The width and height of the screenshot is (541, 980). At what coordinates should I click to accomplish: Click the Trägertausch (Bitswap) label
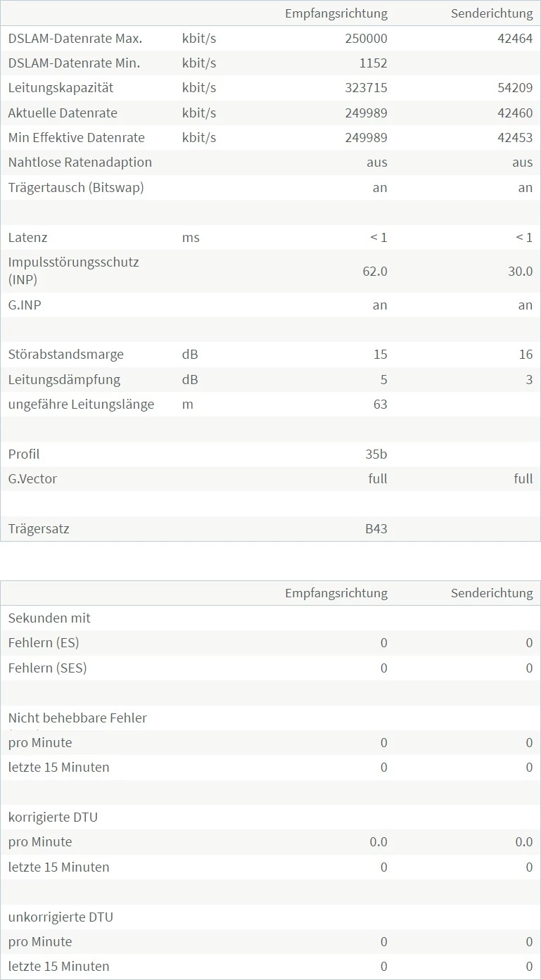point(76,188)
